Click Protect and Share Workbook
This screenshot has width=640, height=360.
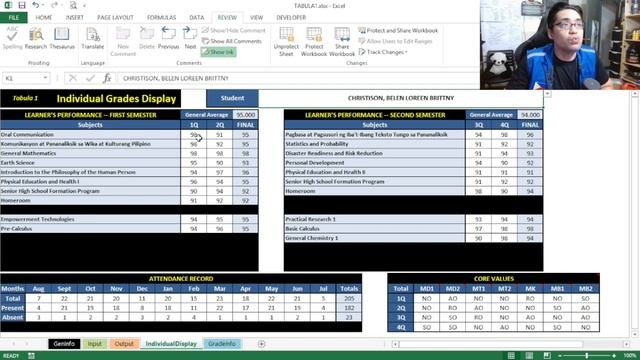pos(398,30)
